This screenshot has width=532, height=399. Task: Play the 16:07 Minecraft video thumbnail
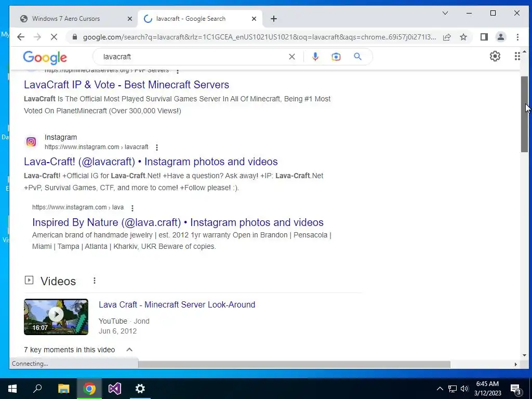coord(56,316)
